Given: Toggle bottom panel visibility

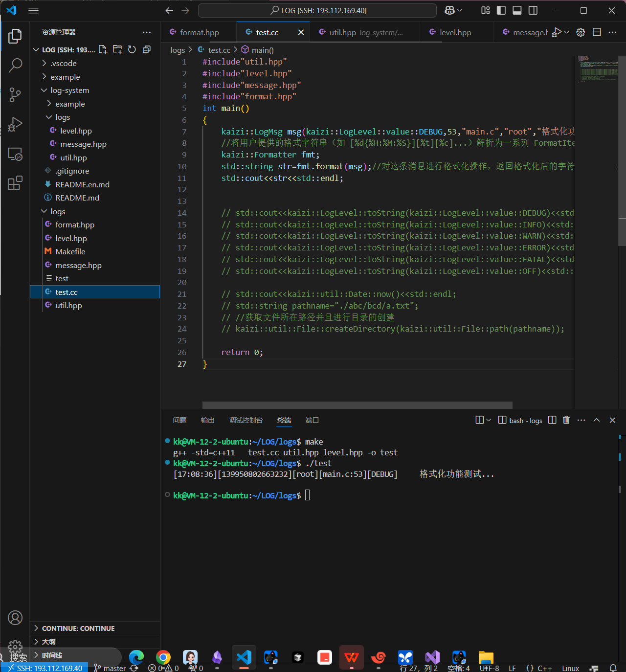Looking at the screenshot, I should 517,10.
